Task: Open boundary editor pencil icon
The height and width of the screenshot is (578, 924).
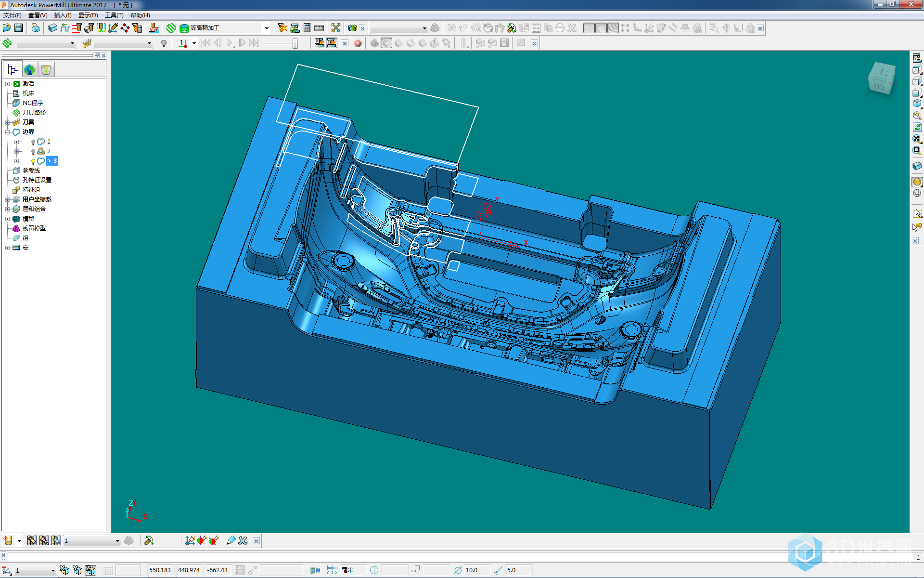Action: [x=231, y=540]
